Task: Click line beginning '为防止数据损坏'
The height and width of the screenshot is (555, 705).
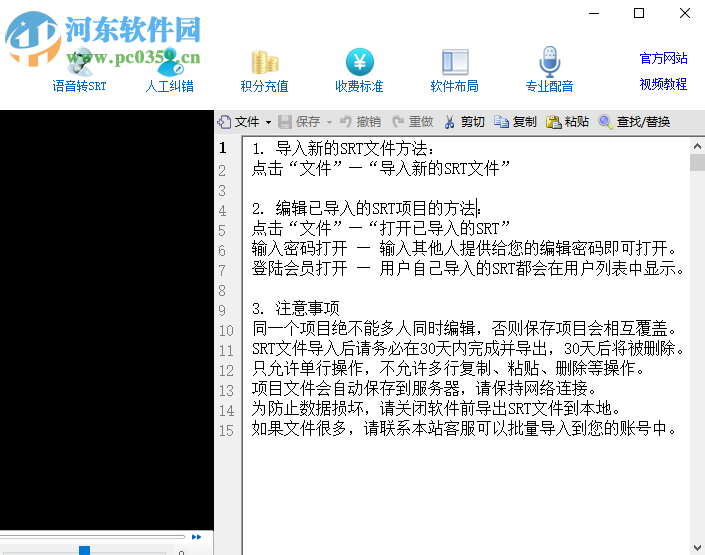Action: [x=437, y=408]
